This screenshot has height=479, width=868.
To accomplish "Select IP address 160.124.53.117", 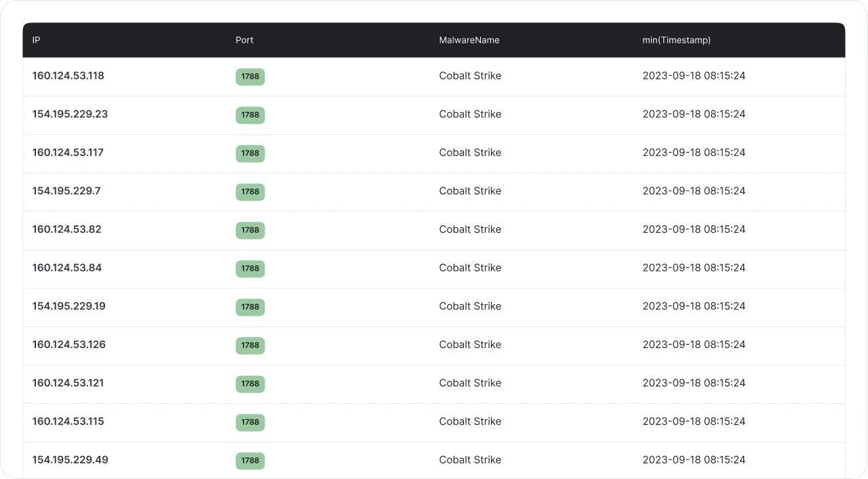I will point(68,153).
